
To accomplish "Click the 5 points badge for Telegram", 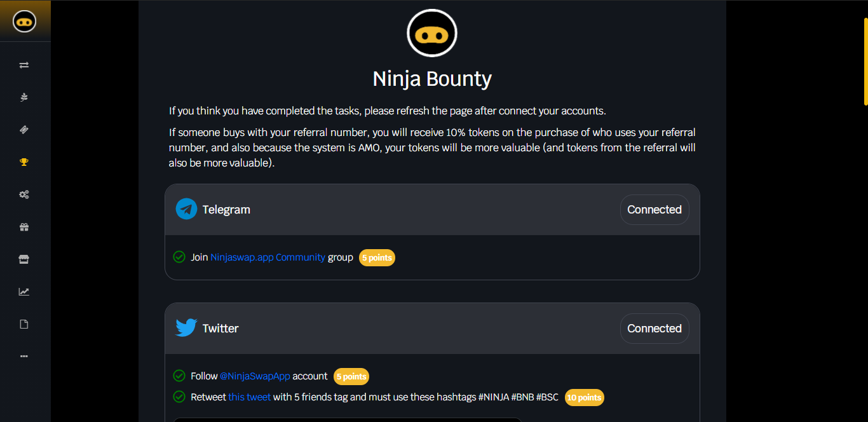I will [377, 258].
